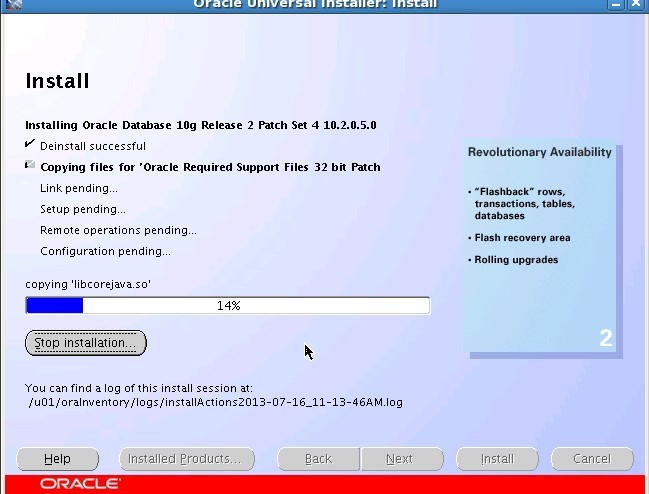Click the installActions log file path
The image size is (649, 494).
pos(216,402)
